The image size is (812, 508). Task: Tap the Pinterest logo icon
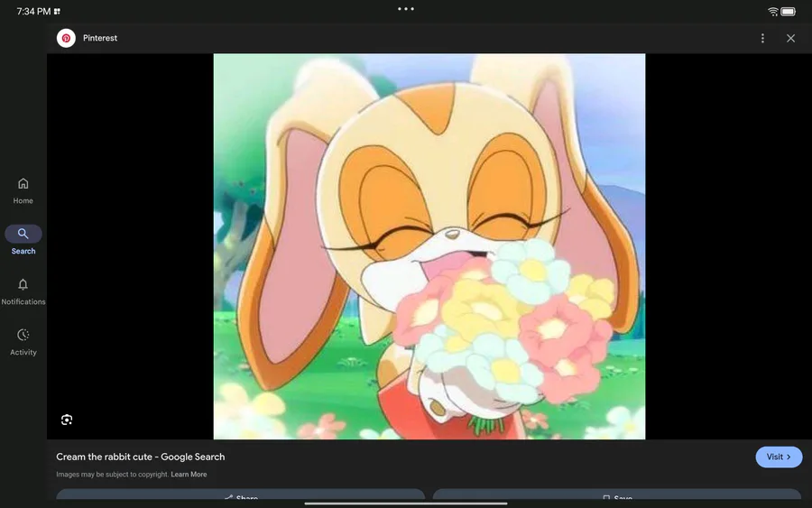coord(66,38)
